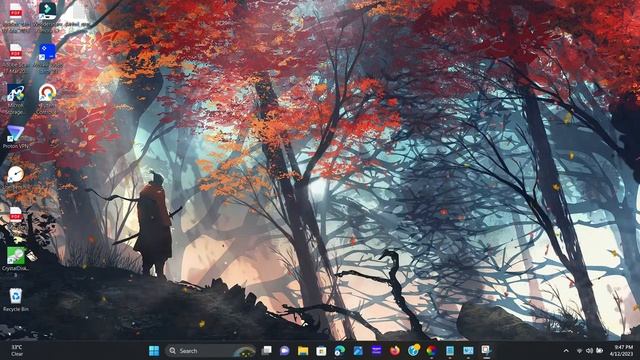640x360 pixels.
Task: Open the Windows Start menu
Action: click(x=154, y=351)
